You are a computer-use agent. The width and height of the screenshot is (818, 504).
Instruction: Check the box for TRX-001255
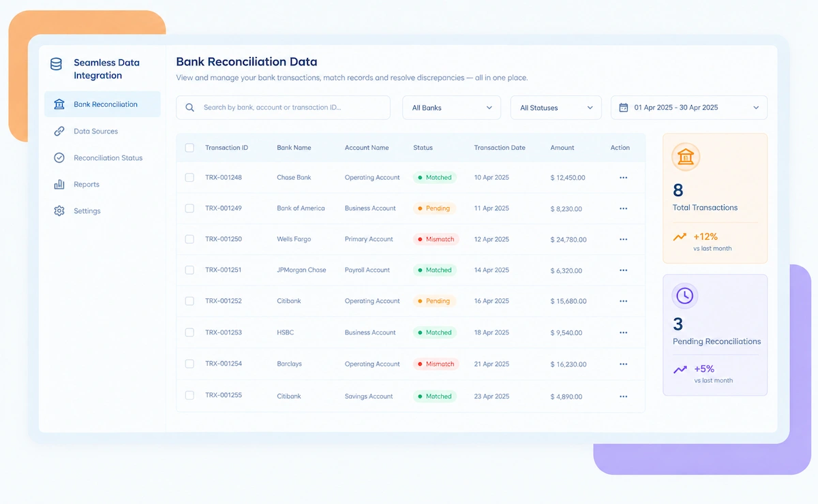click(190, 395)
